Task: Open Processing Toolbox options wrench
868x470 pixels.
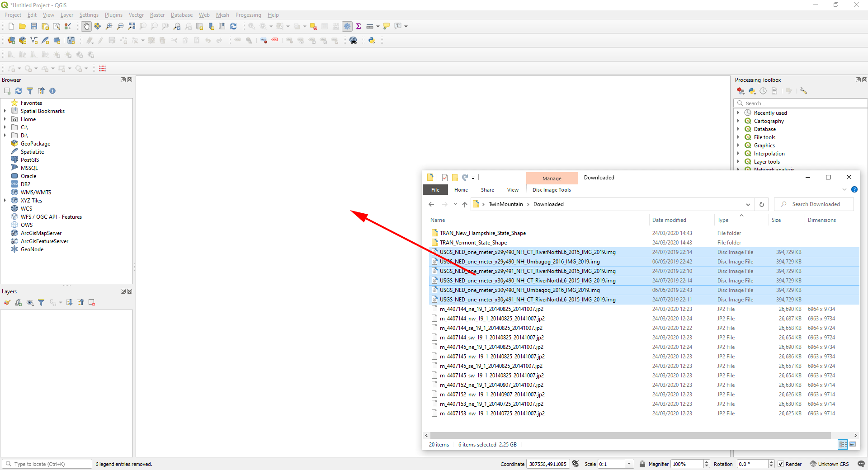Action: point(803,91)
